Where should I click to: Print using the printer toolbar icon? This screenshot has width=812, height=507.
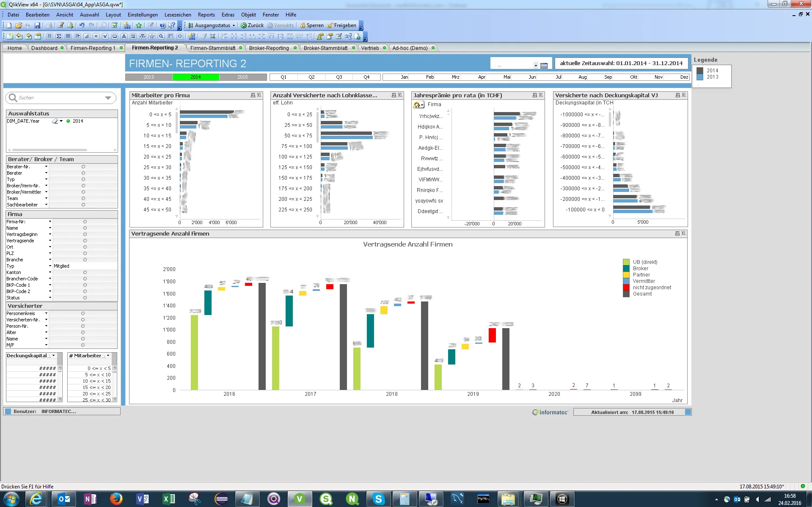[49, 25]
